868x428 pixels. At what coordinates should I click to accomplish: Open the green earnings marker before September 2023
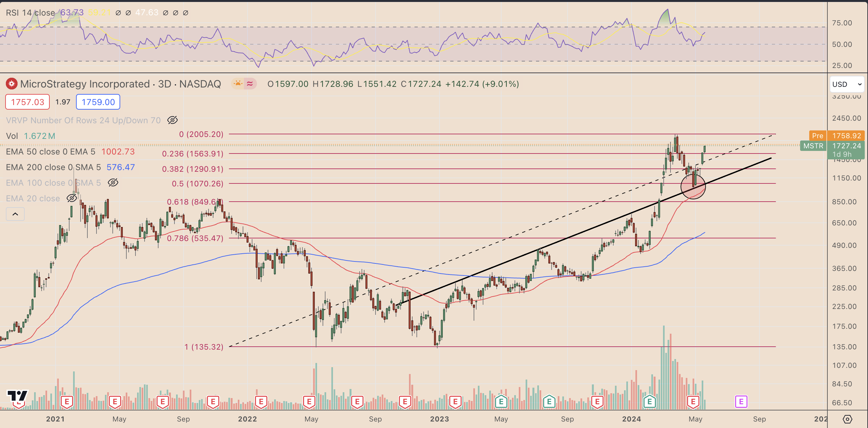[549, 402]
